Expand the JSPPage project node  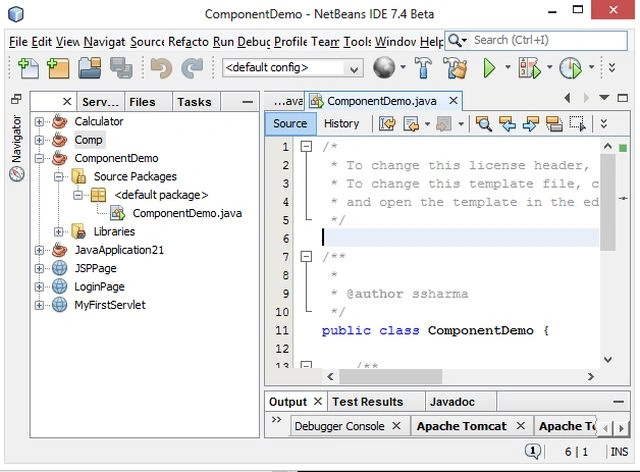pos(39,268)
